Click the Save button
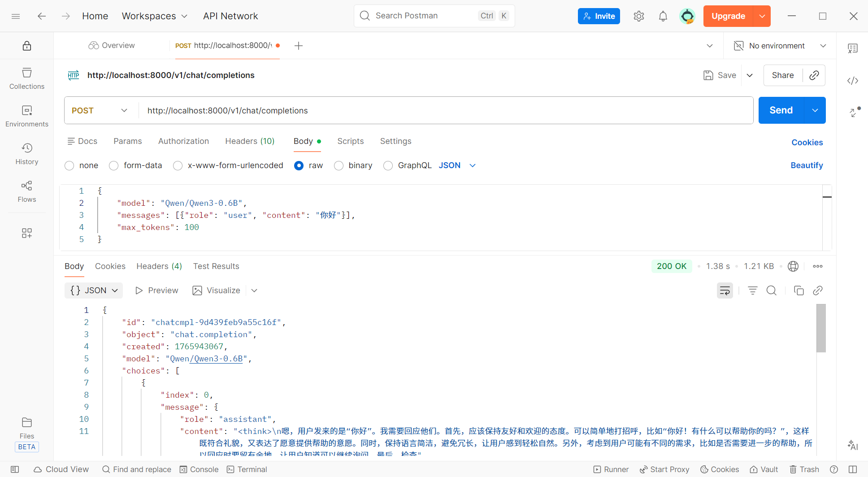 pyautogui.click(x=720, y=75)
